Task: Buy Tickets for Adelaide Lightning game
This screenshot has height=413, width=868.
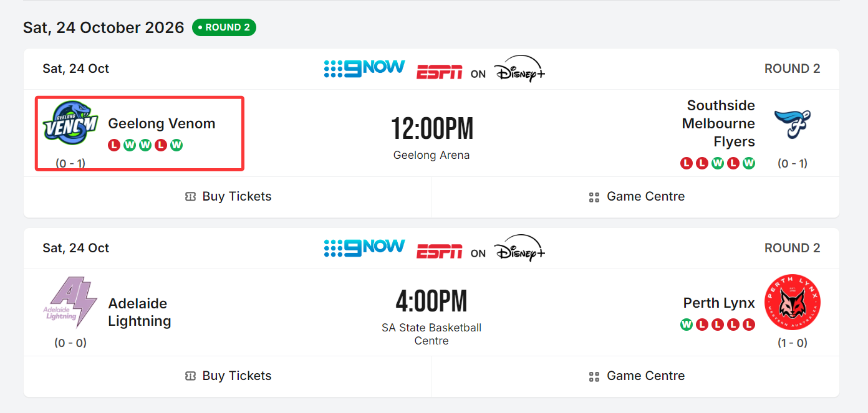Action: [x=228, y=376]
